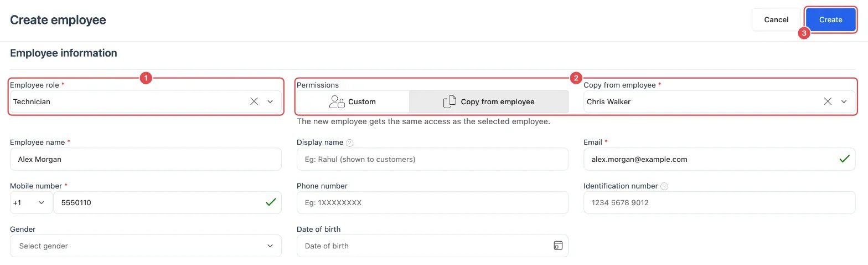Select the Custom permissions option
868x265 pixels.
point(353,101)
